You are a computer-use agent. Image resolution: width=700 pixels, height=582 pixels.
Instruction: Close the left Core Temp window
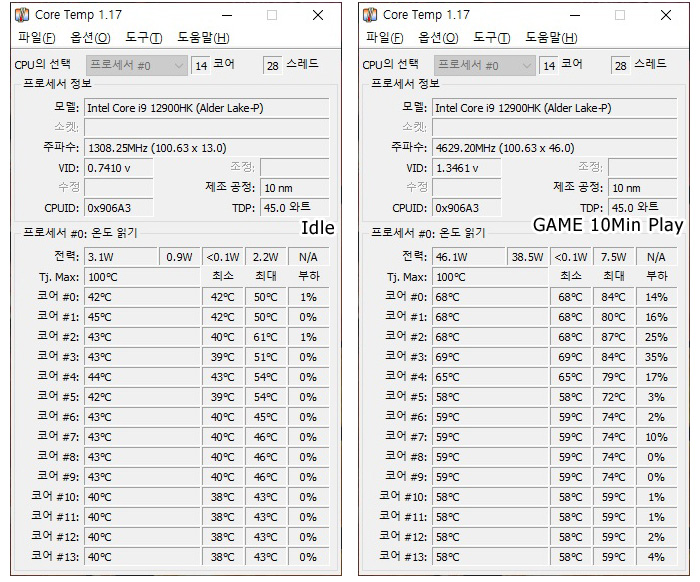(x=318, y=15)
